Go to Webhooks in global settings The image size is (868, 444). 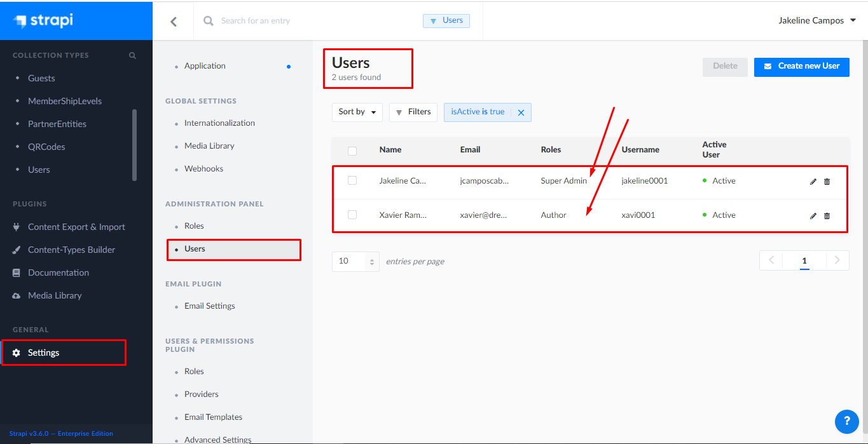point(203,169)
